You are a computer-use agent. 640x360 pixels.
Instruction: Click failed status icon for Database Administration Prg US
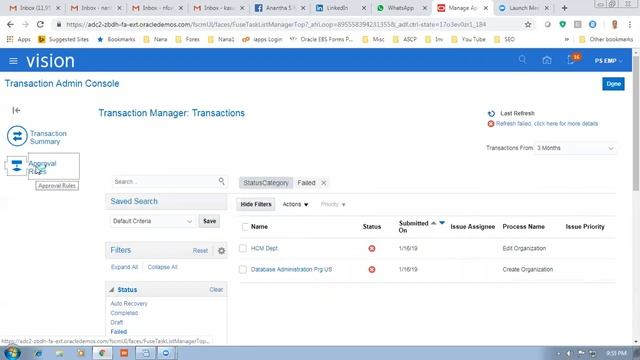(372, 269)
